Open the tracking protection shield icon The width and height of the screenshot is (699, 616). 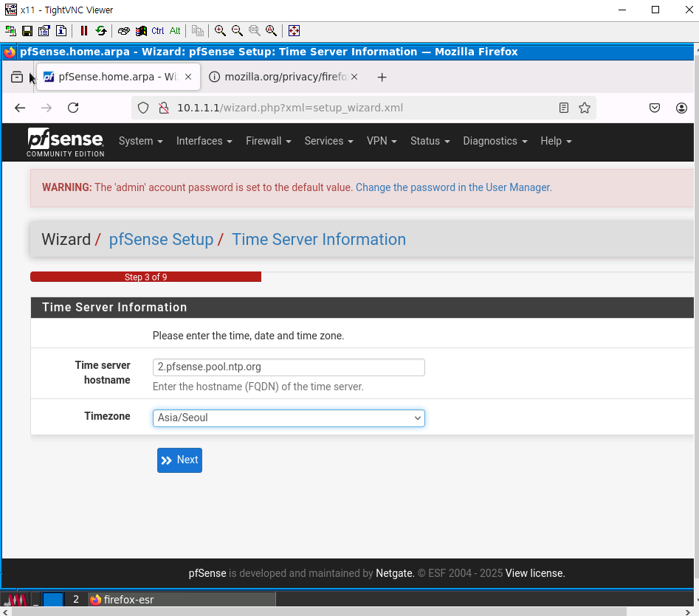coord(143,108)
